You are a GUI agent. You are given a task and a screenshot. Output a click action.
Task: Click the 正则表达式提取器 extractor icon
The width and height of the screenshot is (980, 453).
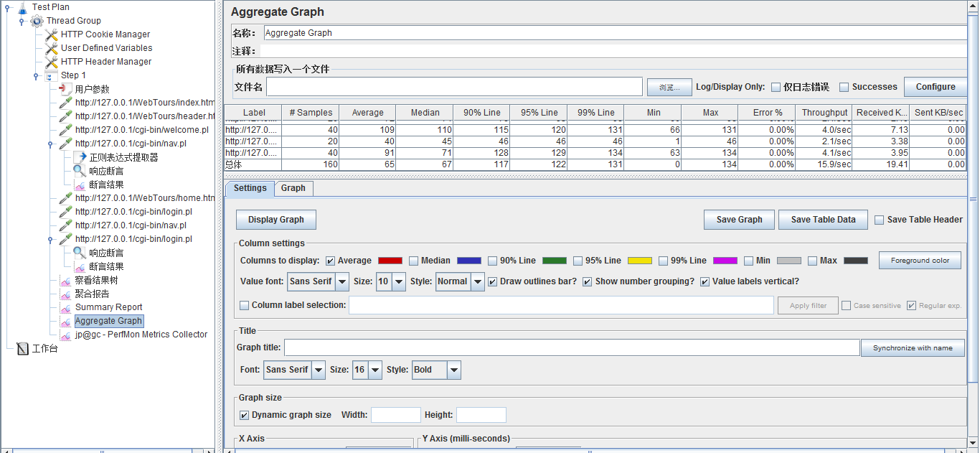[80, 157]
